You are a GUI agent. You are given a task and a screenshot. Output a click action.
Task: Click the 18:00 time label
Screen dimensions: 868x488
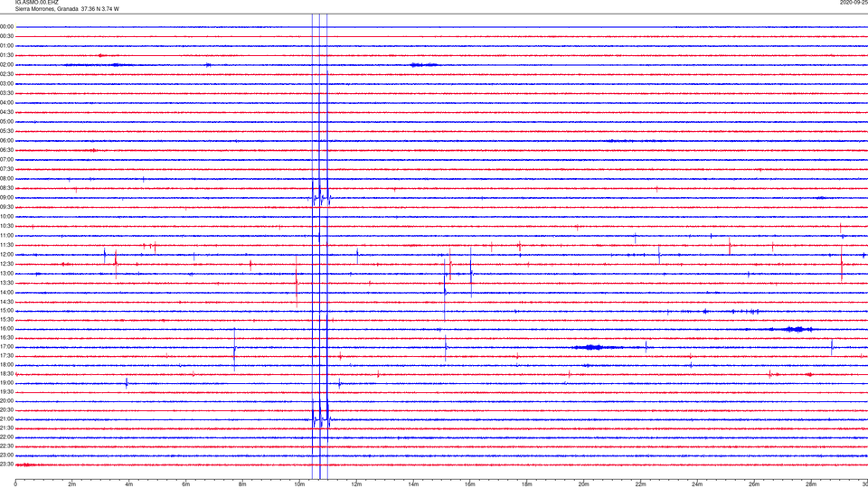point(7,364)
